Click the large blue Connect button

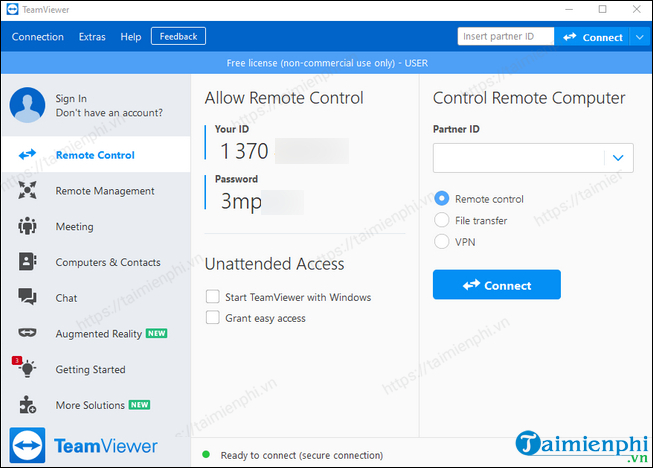tap(497, 285)
